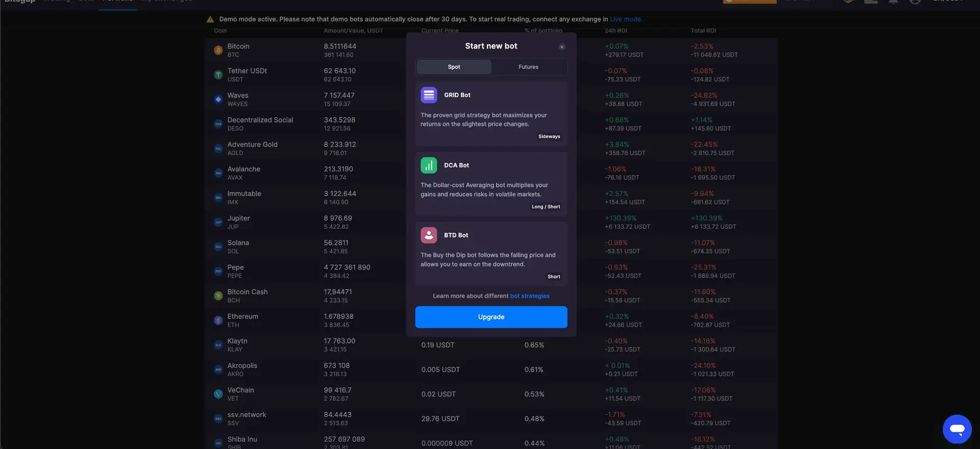Open the bot strategies link

530,296
